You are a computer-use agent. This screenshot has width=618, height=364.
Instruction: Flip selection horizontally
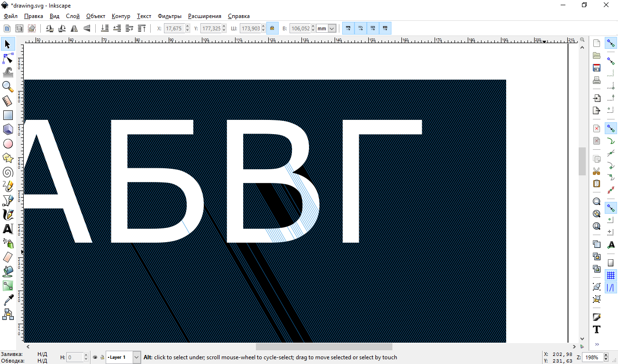coord(74,28)
